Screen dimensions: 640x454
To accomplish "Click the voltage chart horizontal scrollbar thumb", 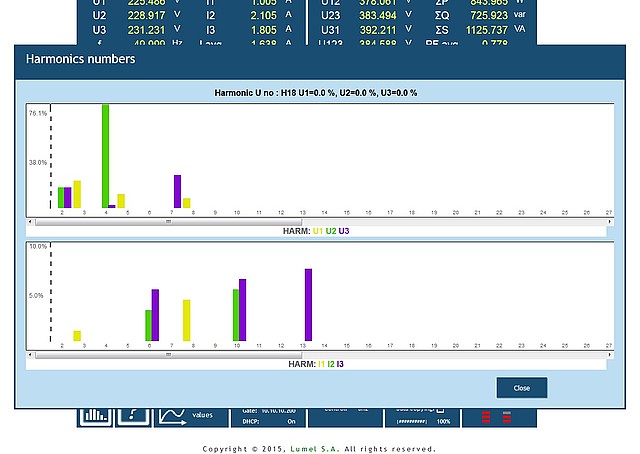I will (x=168, y=222).
